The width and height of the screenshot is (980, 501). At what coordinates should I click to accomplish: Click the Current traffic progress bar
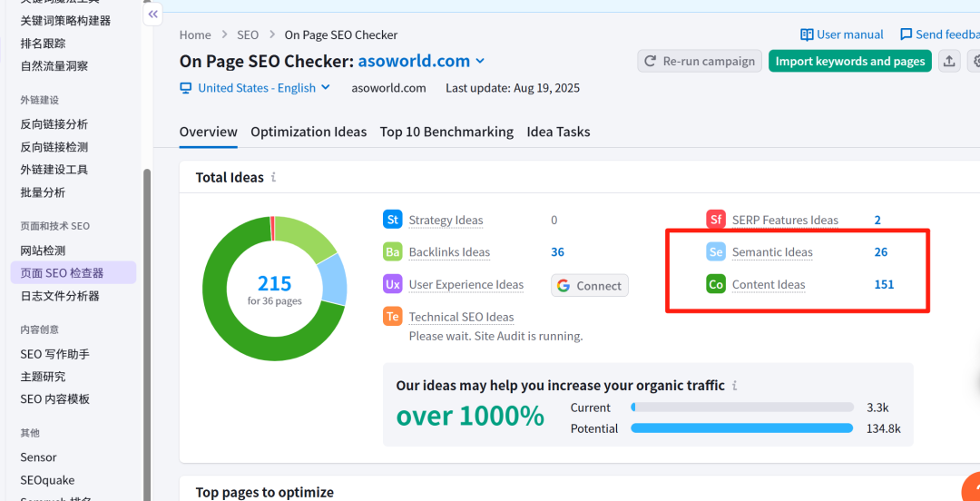tap(742, 408)
